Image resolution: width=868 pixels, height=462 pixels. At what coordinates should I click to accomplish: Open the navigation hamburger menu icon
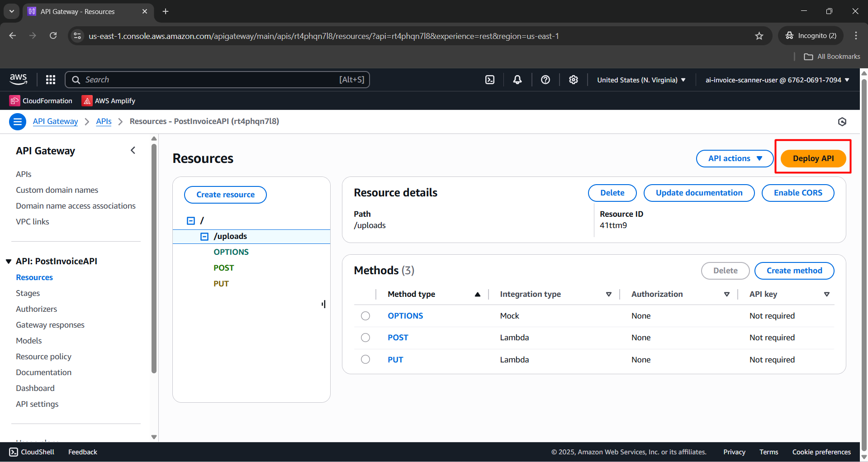point(17,121)
